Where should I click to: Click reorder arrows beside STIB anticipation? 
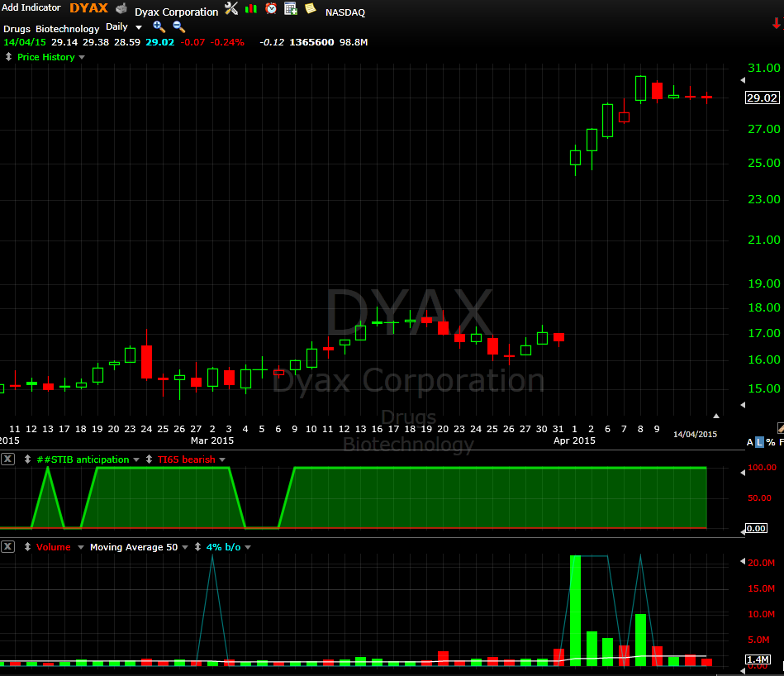coord(27,459)
